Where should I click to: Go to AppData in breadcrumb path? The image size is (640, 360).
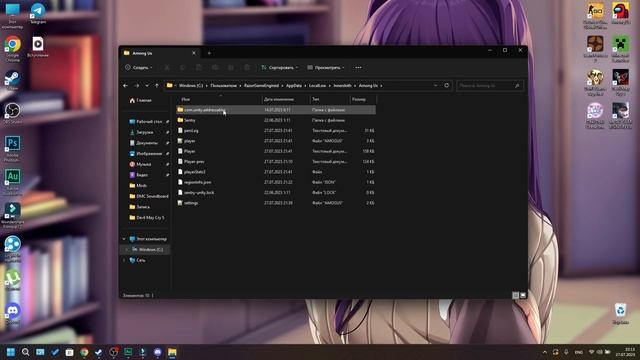[x=294, y=86]
